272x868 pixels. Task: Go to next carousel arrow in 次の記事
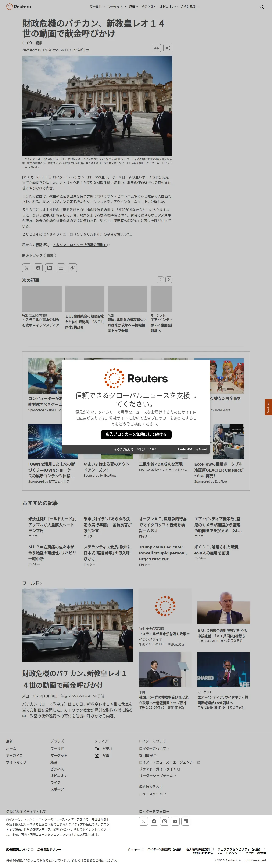tap(169, 280)
